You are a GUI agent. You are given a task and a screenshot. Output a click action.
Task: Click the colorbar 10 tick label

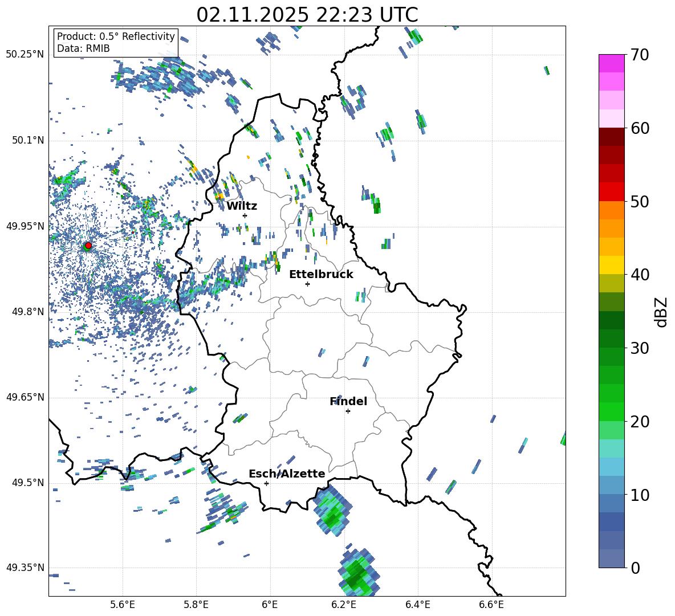640,495
